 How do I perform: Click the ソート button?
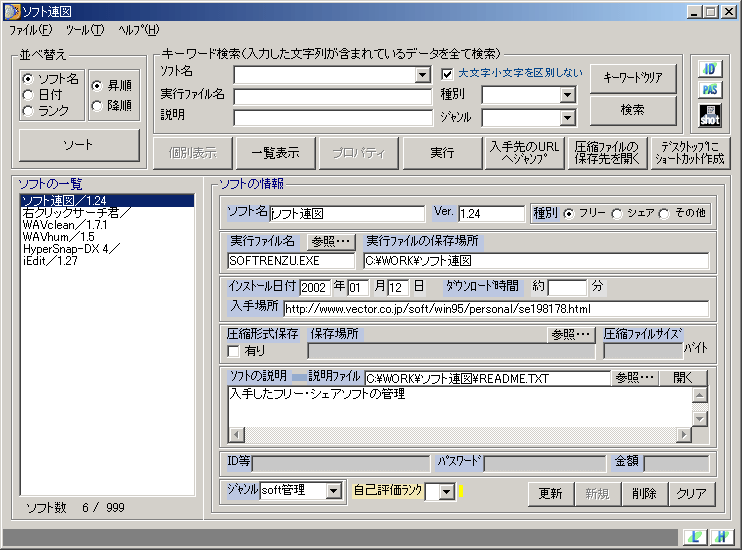pos(79,145)
